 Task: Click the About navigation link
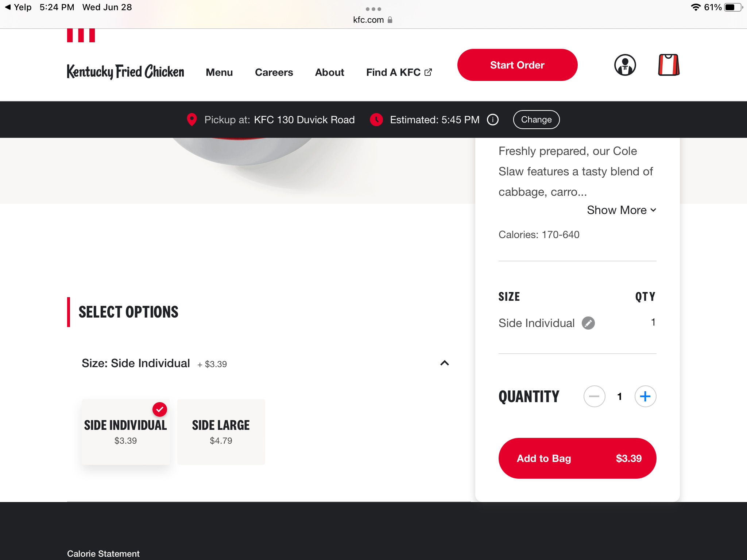pyautogui.click(x=329, y=73)
